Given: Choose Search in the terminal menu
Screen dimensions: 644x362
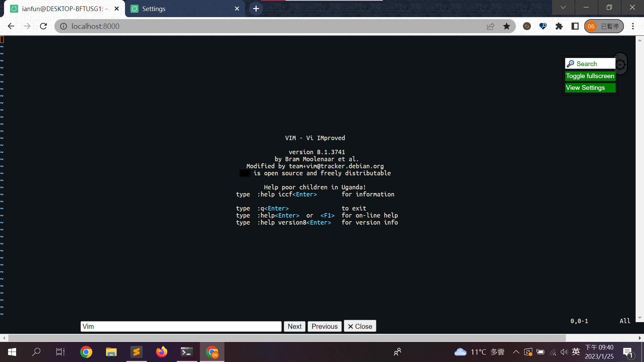Looking at the screenshot, I should [x=590, y=64].
